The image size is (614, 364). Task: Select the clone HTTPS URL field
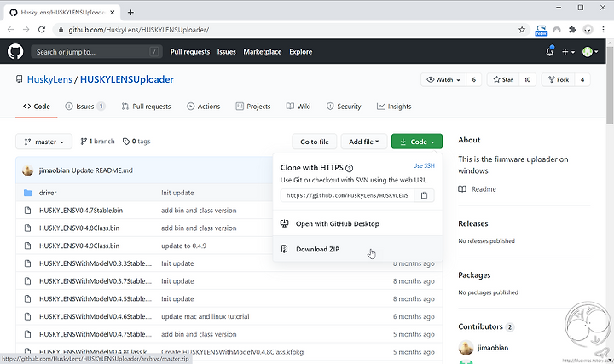coord(347,195)
